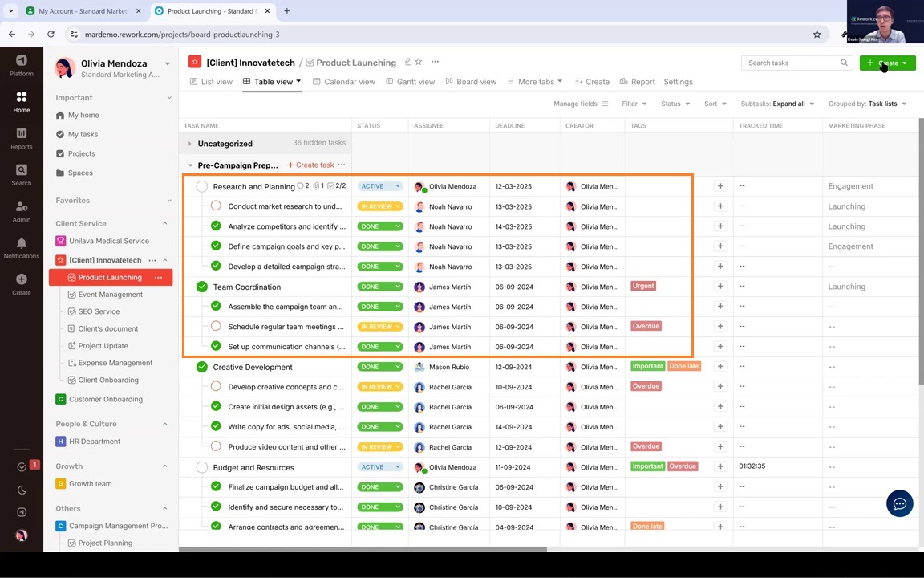Click + Create task in Pre-Campaign Prep
This screenshot has width=924, height=578.
310,165
